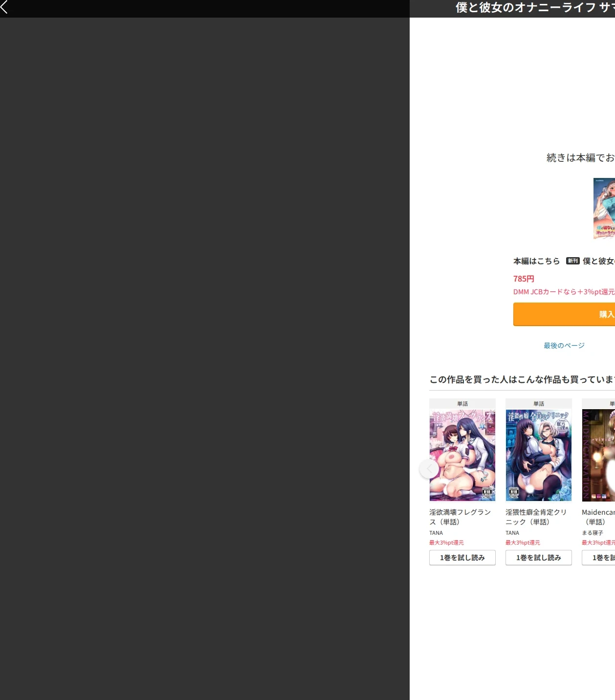
Task: Click 1巻を試し読み under the クリニック item
Action: pos(539,558)
